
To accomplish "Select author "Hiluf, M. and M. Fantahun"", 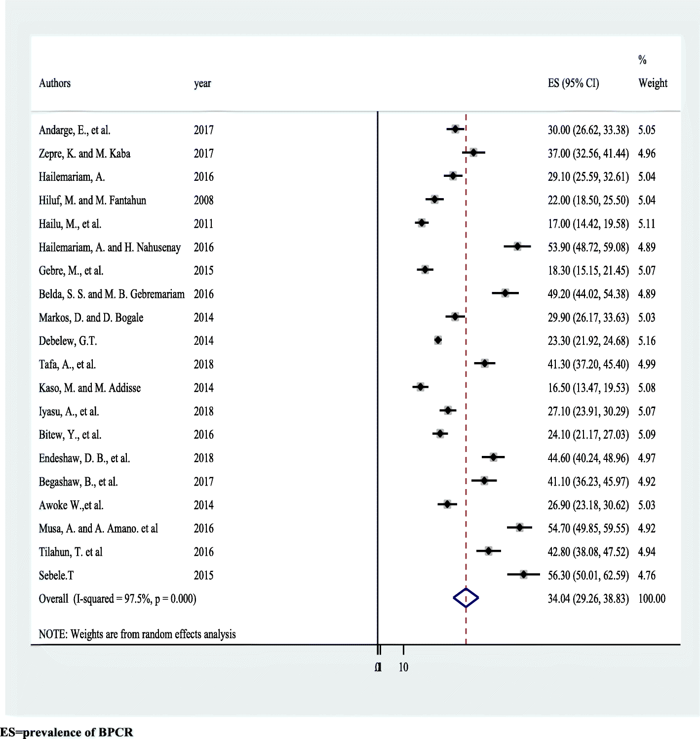I will [92, 200].
